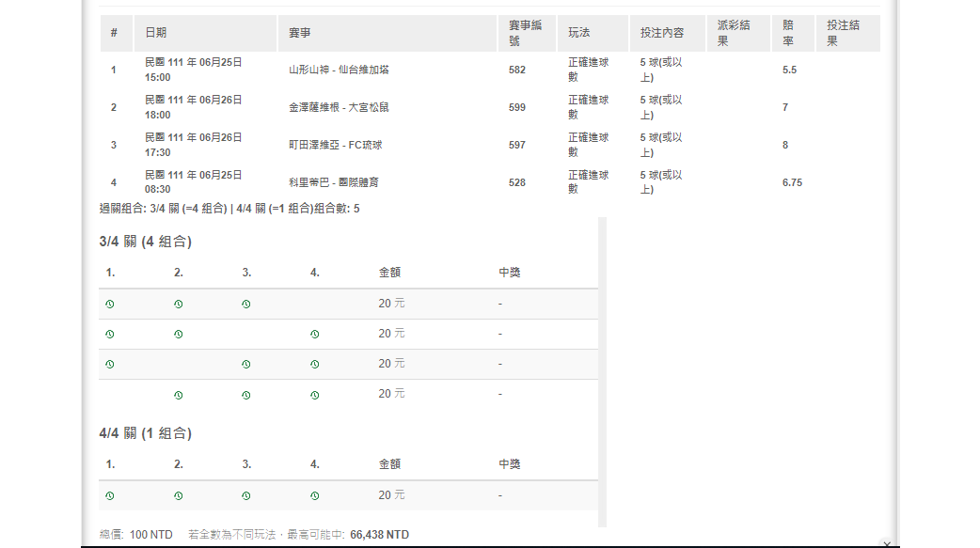Click event number 599
This screenshot has height=548, width=980.
[517, 107]
